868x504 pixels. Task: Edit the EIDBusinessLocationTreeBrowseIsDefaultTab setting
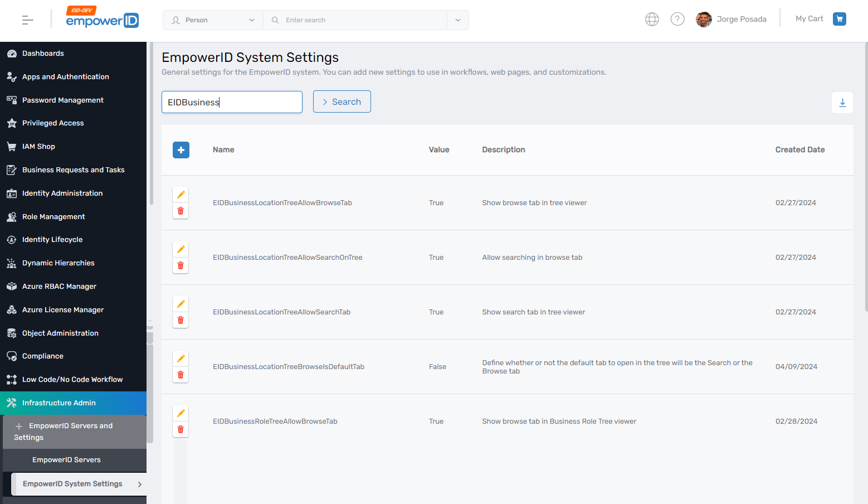pyautogui.click(x=181, y=358)
